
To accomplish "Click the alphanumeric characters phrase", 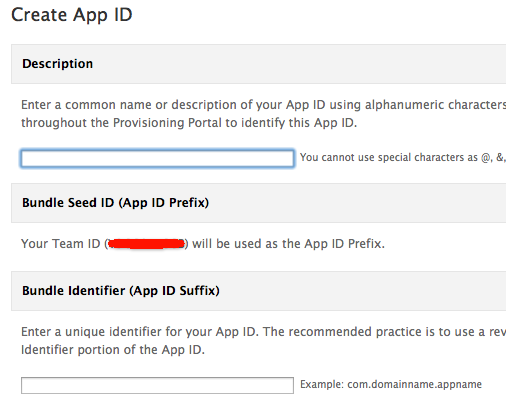I will point(435,105).
